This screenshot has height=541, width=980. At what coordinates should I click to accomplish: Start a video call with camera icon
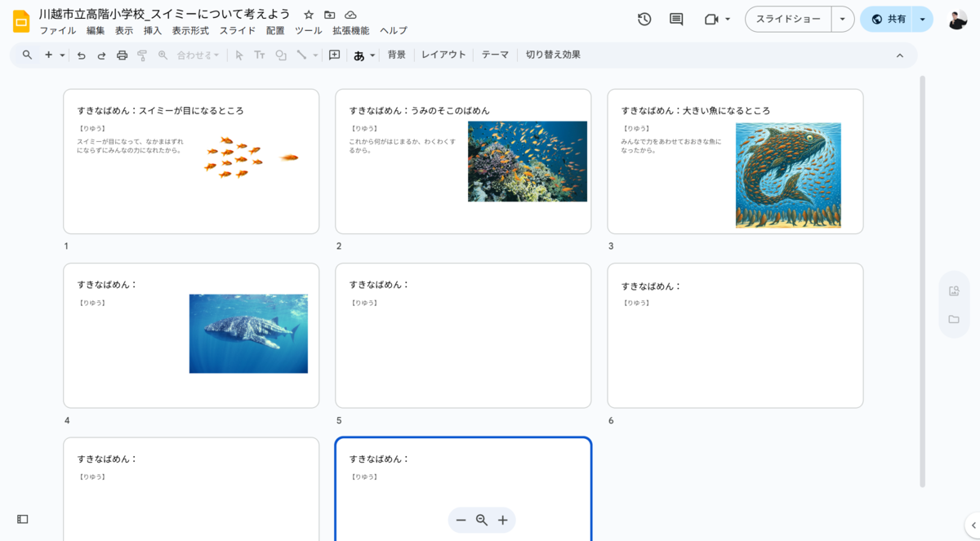(711, 19)
